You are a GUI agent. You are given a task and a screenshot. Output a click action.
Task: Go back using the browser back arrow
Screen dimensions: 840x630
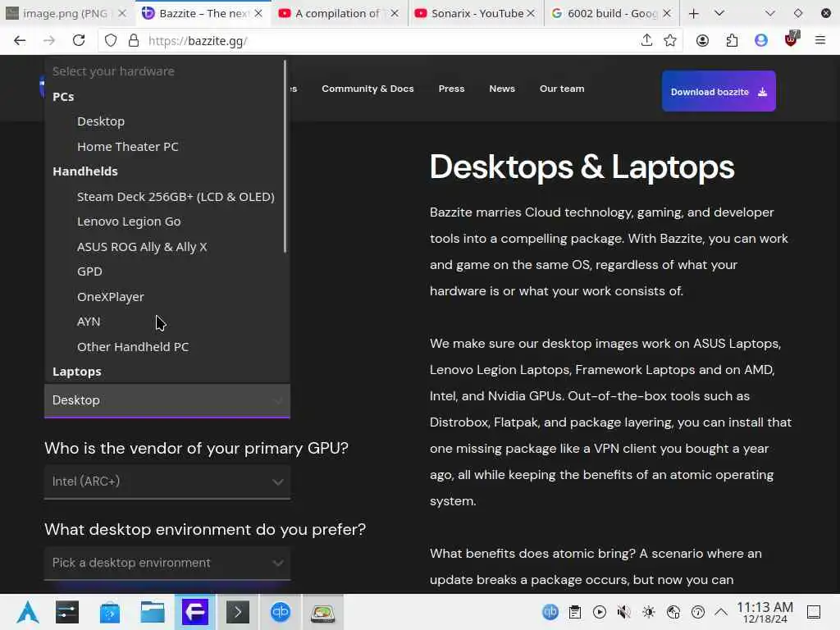[20, 41]
